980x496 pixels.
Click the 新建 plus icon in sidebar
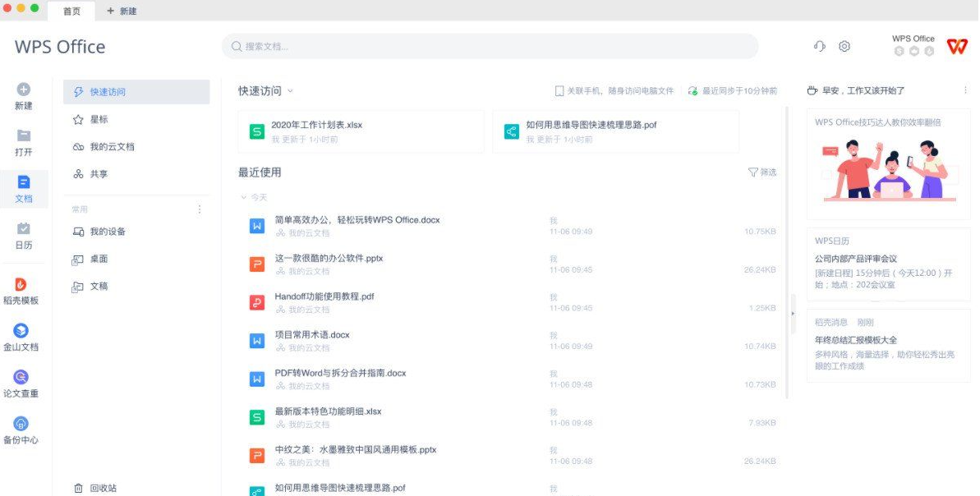24,90
